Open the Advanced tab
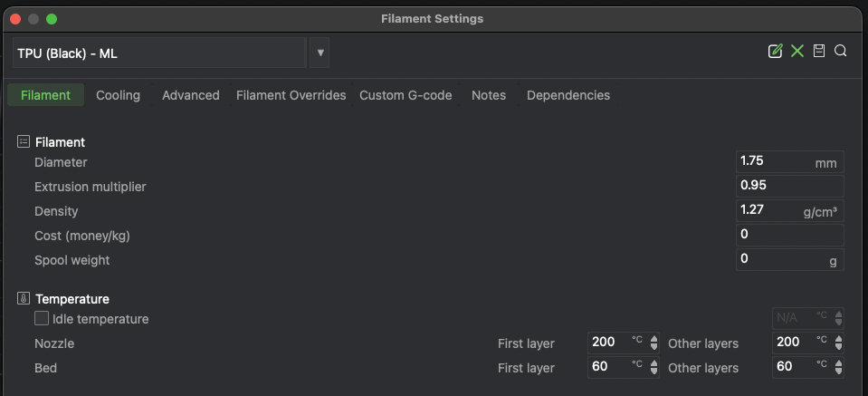Viewport: 868px width, 396px height. coord(190,95)
